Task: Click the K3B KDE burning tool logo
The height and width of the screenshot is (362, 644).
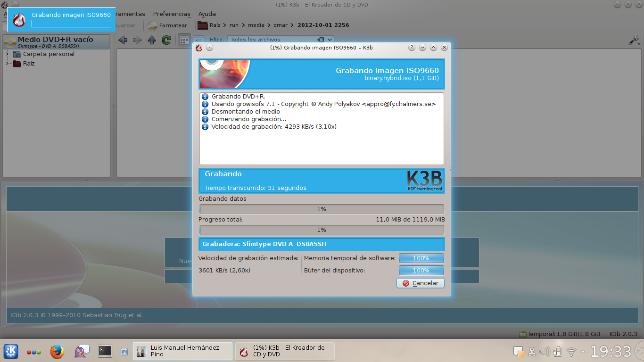Action: pos(424,181)
